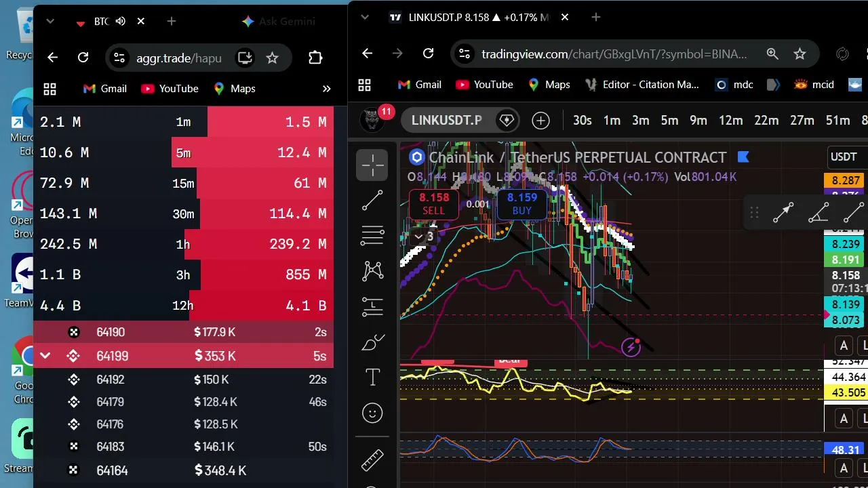Viewport: 868px width, 488px height.
Task: Select the 12m chart timeframe
Action: coord(730,121)
